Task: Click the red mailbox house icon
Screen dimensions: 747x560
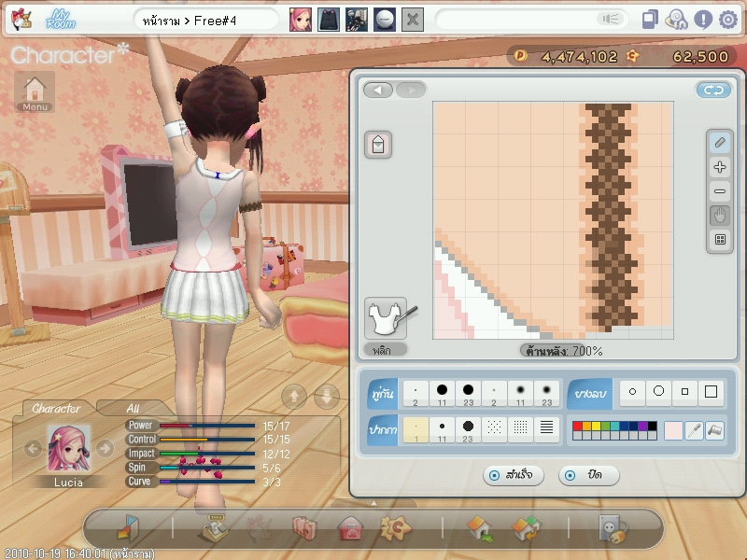Action: click(350, 528)
